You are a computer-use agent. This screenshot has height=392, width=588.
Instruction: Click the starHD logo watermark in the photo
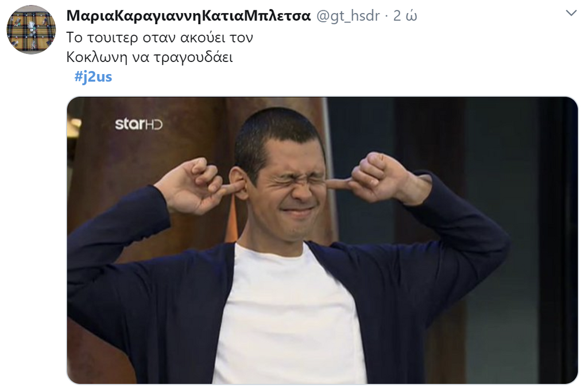[x=139, y=124]
